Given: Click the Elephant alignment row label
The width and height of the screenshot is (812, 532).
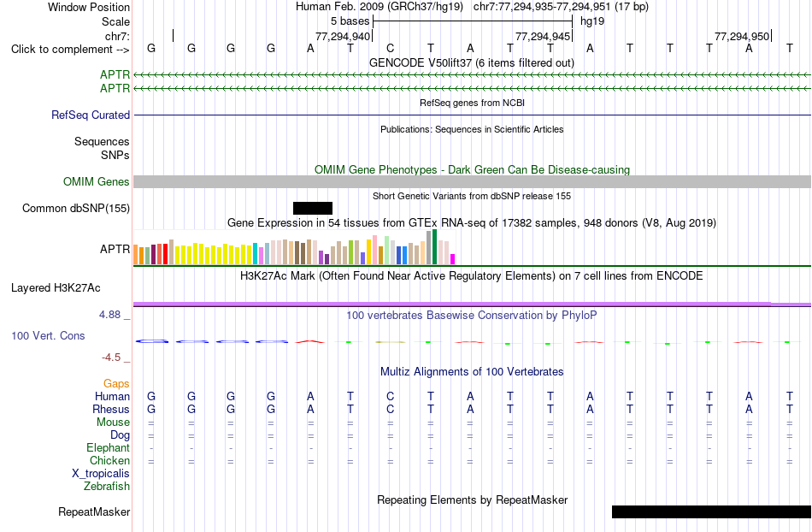Looking at the screenshot, I should pyautogui.click(x=108, y=447).
